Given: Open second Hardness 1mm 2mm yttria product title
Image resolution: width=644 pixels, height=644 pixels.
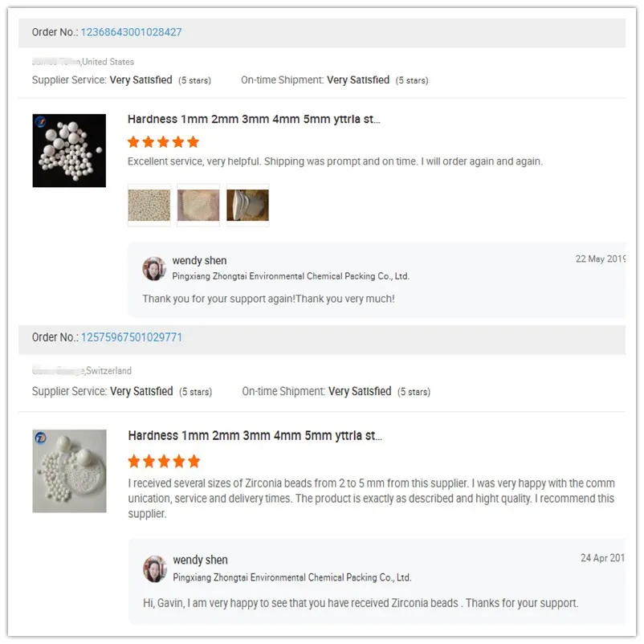Looking at the screenshot, I should (255, 436).
